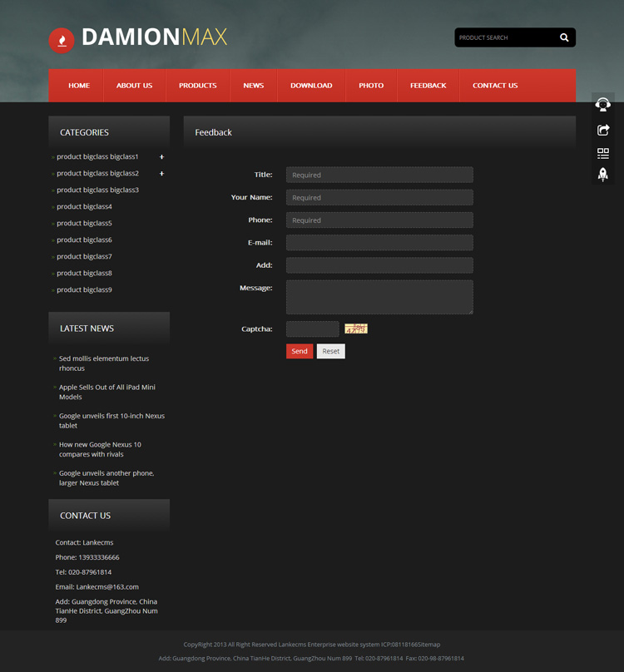The image size is (624, 672).
Task: Open the customer service headset icon
Action: pos(602,105)
